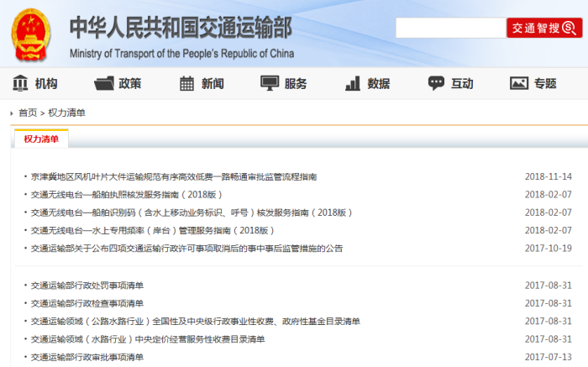Open 交通运输部行政处罚事项清单 link
The height and width of the screenshot is (367, 588).
click(x=87, y=286)
